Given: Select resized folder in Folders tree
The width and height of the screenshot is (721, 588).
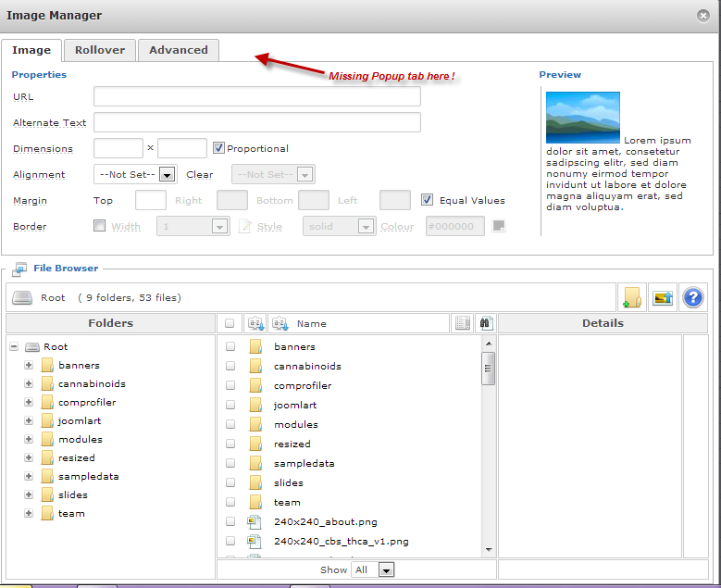Looking at the screenshot, I should tap(77, 457).
